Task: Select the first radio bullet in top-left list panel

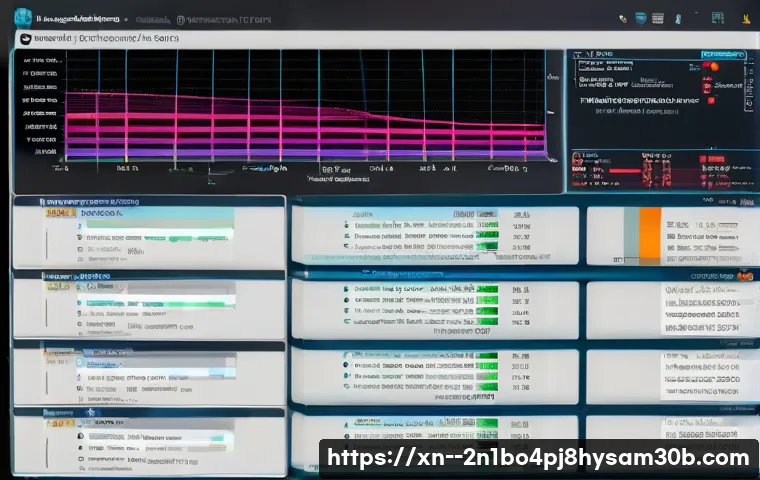Action: click(x=77, y=226)
